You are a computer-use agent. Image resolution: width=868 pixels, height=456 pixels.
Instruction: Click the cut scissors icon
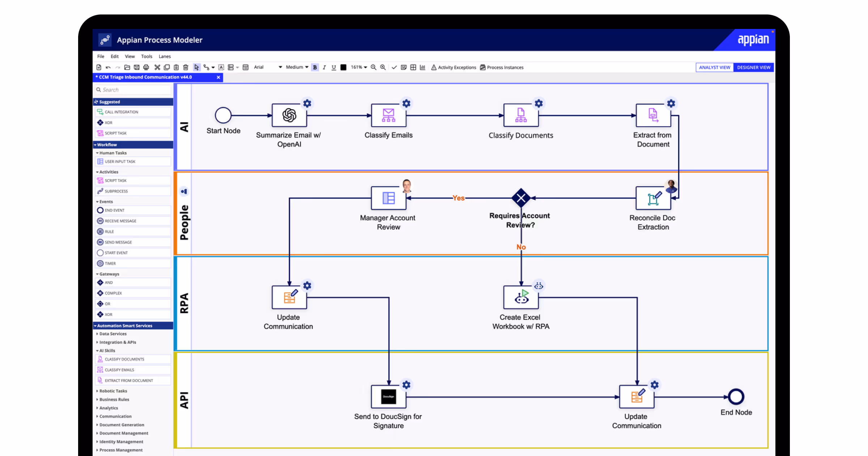click(x=157, y=67)
